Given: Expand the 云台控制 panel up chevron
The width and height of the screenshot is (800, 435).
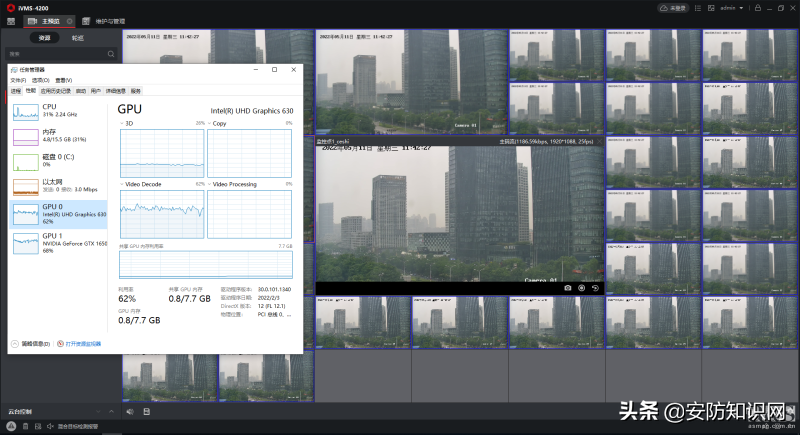Looking at the screenshot, I should click(111, 412).
